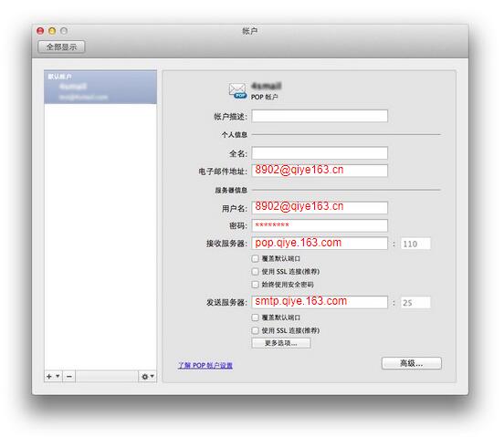Screen dimensions: 504x437
Task: Enable 使用 SSL 连接 for the incoming server
Action: pyautogui.click(x=256, y=272)
